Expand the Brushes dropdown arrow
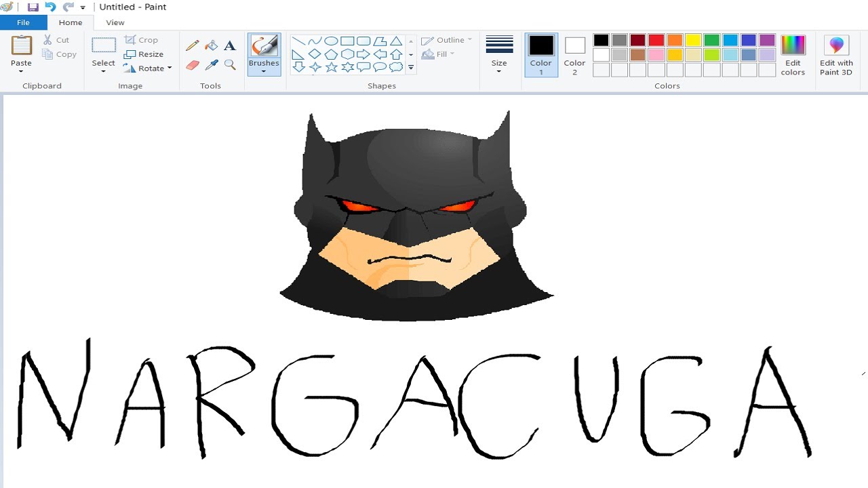Screen dimensions: 868x488 (264, 72)
